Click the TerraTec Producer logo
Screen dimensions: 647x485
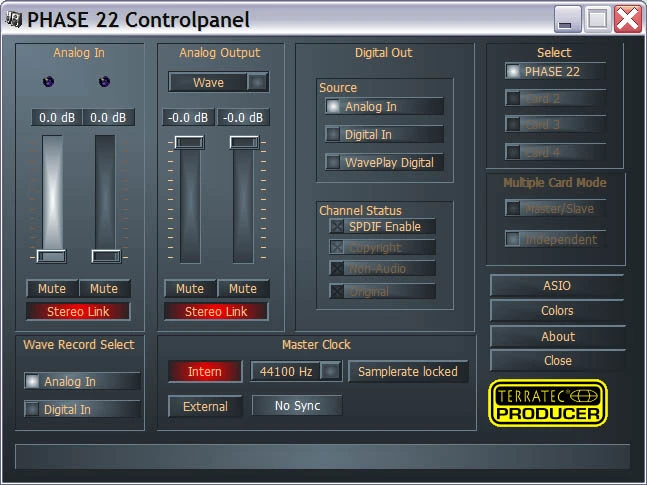[548, 403]
